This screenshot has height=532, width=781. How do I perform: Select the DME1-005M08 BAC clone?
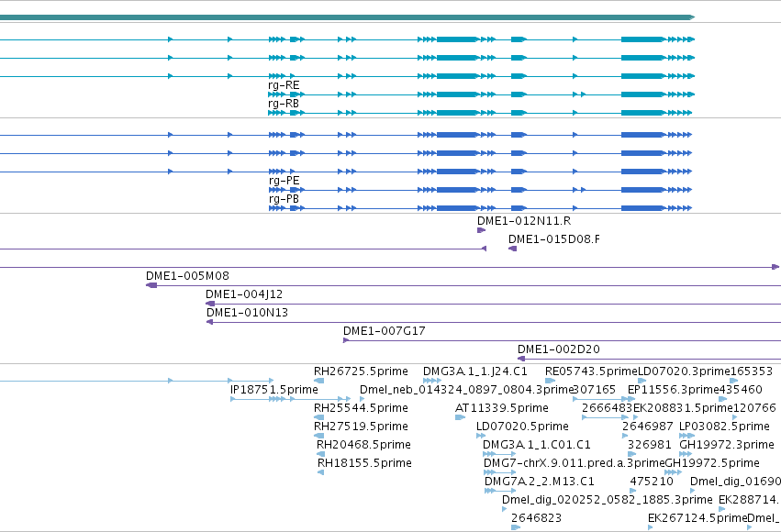187,276
